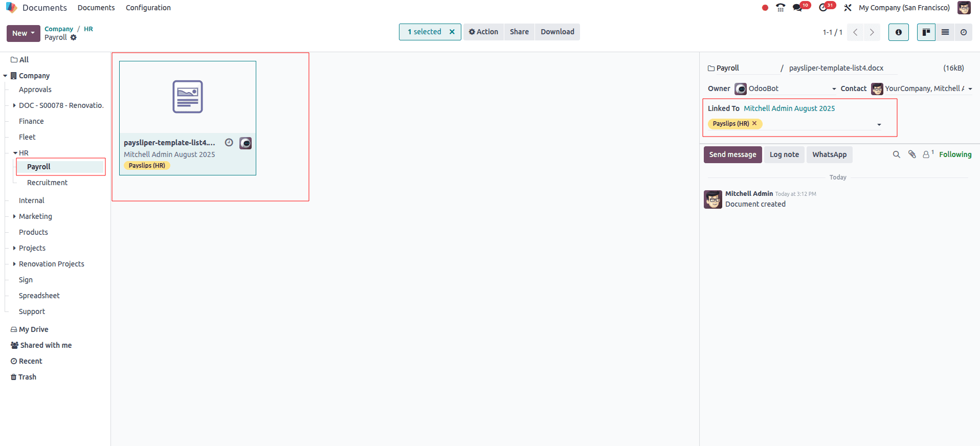Screen dimensions: 980x446
Task: Select the Recruitment folder
Action: click(47, 183)
